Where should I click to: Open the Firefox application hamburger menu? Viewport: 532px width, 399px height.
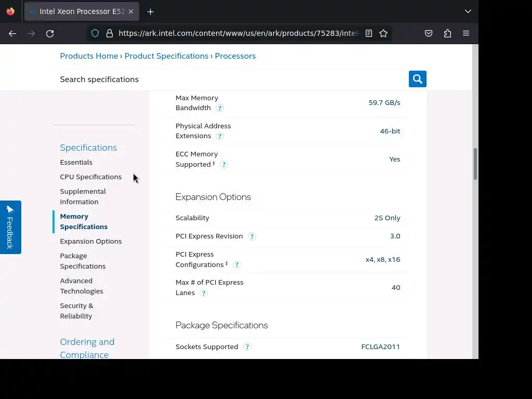(x=466, y=33)
